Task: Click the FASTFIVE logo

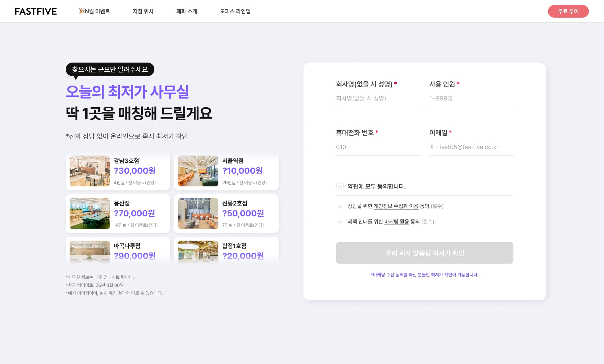Action: click(x=36, y=11)
